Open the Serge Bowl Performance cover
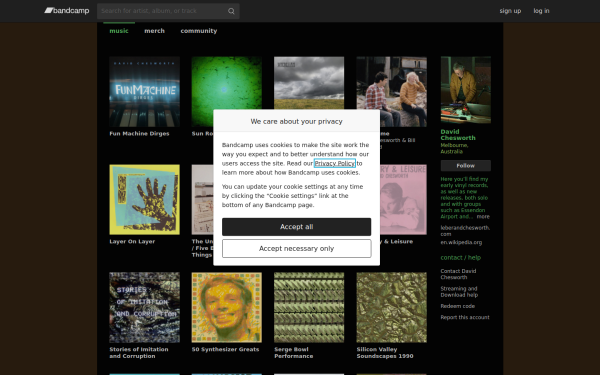600x375 pixels. tap(309, 307)
